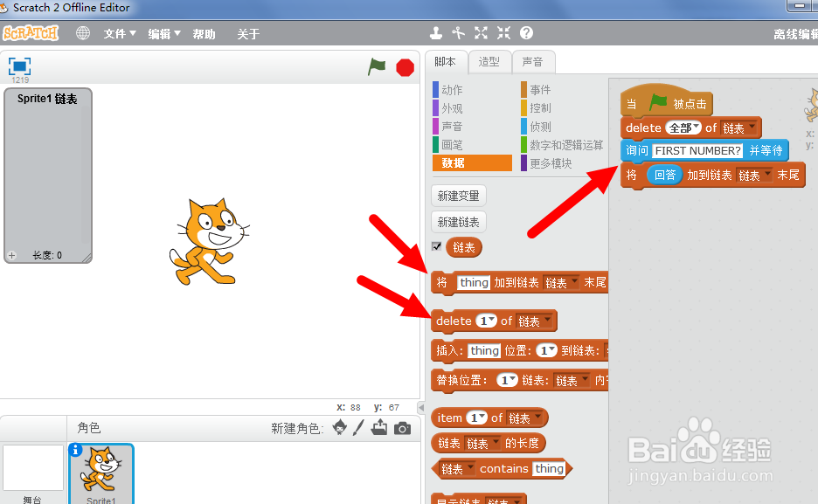Select the Duplicate stamp tool
The height and width of the screenshot is (504, 818).
[x=435, y=33]
